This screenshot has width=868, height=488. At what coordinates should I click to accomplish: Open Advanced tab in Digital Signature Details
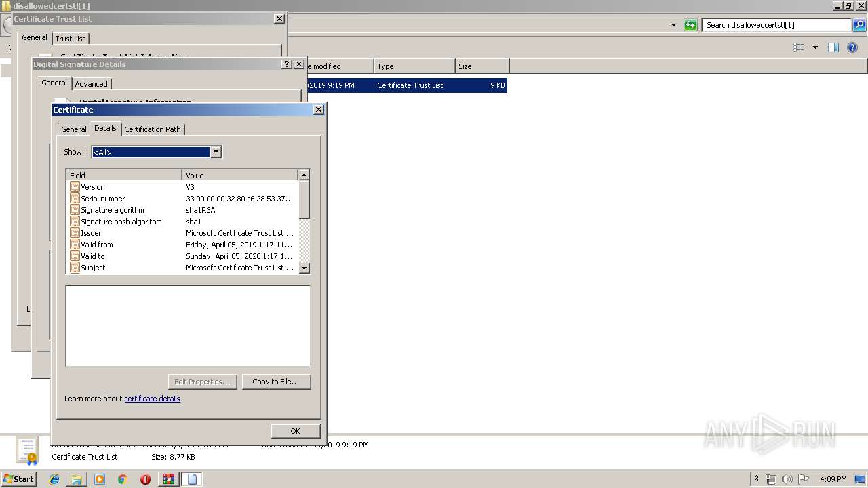pos(92,84)
